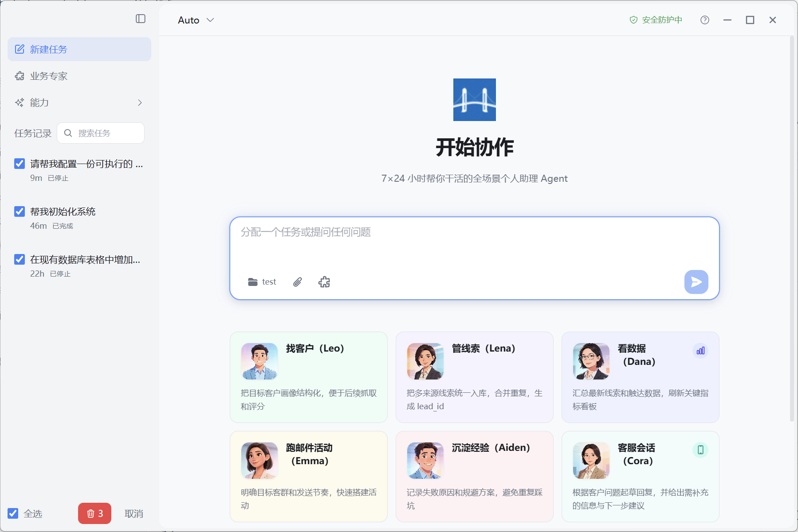
Task: Click the 46m 已完成 status line
Action: (51, 226)
